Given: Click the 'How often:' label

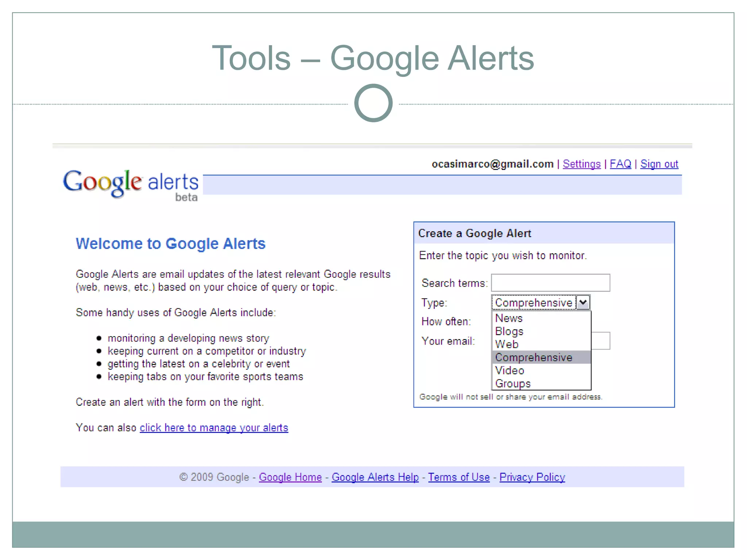Looking at the screenshot, I should (446, 322).
